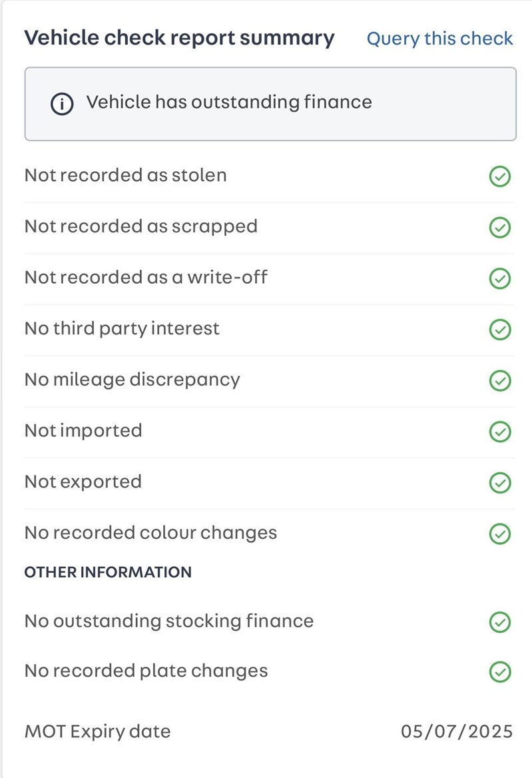Viewport: 532px width, 778px height.
Task: Click the Not recorded as stolen row text
Action: click(x=125, y=175)
